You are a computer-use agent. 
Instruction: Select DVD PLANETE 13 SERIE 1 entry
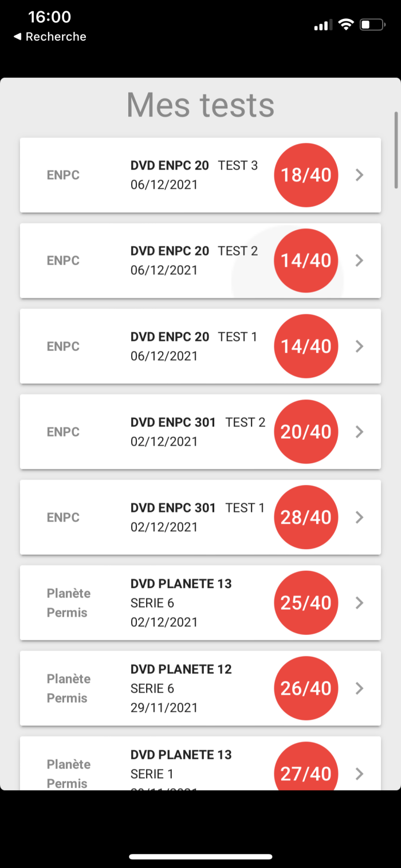pyautogui.click(x=172, y=764)
